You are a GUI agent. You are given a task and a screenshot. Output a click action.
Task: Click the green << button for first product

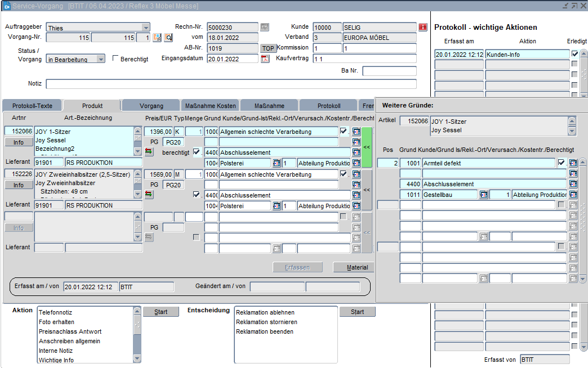pos(367,147)
